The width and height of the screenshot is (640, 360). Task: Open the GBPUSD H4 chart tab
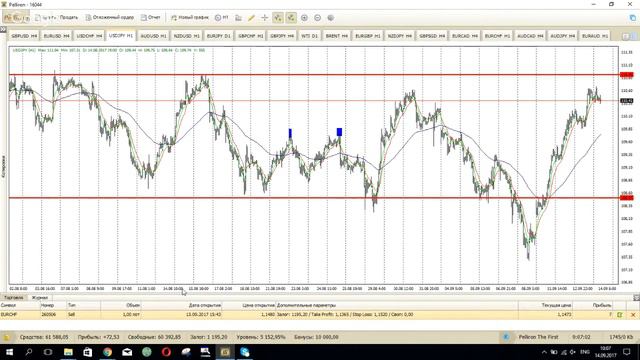[24, 36]
